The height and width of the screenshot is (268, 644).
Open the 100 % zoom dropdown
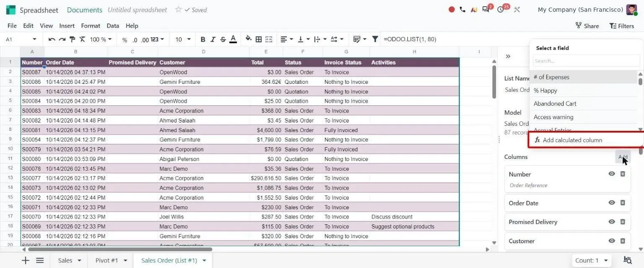click(x=101, y=39)
